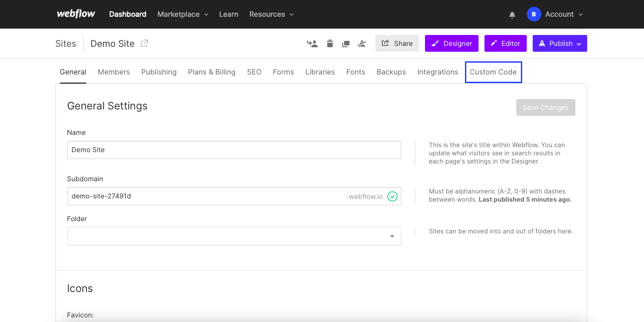This screenshot has width=644, height=322.
Task: Click the green subdomain checkmark icon
Action: [x=392, y=196]
